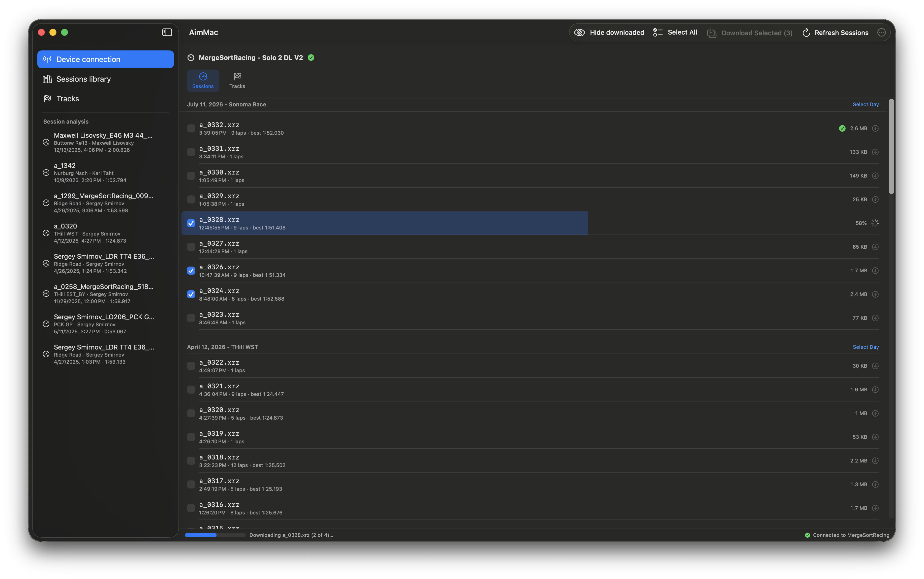The height and width of the screenshot is (579, 924).
Task: Click download icon for a_0329.xrz
Action: pos(875,199)
